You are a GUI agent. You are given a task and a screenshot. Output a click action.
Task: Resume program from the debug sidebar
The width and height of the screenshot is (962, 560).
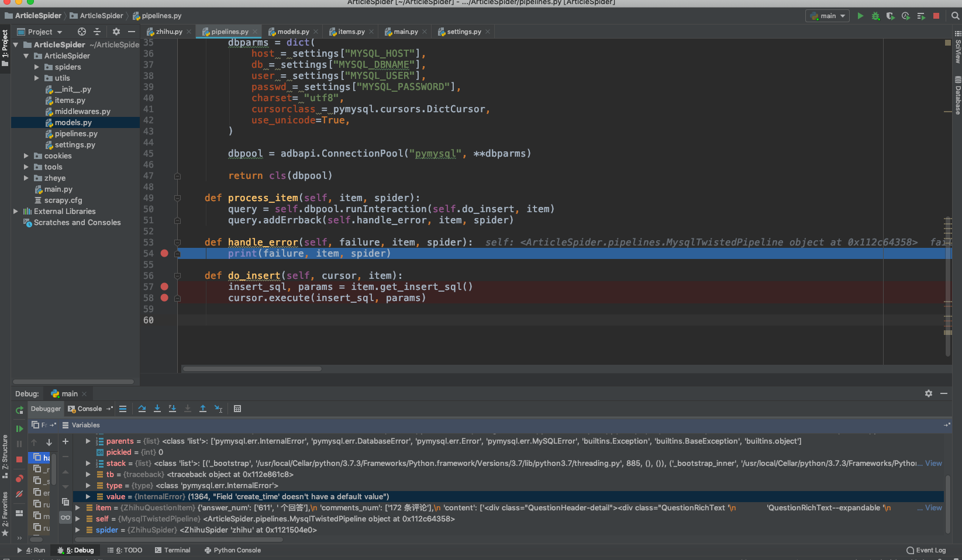[x=19, y=428]
